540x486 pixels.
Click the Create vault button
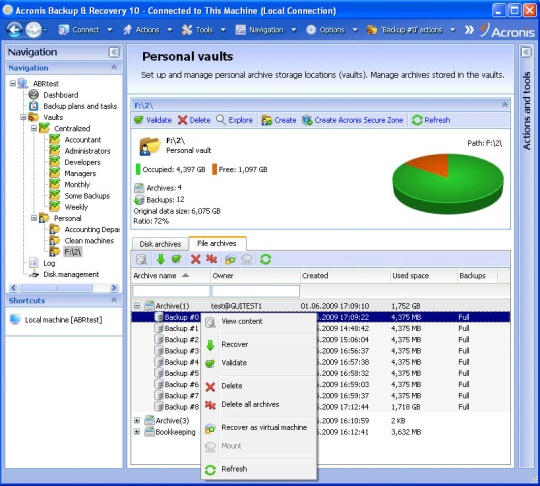(279, 120)
